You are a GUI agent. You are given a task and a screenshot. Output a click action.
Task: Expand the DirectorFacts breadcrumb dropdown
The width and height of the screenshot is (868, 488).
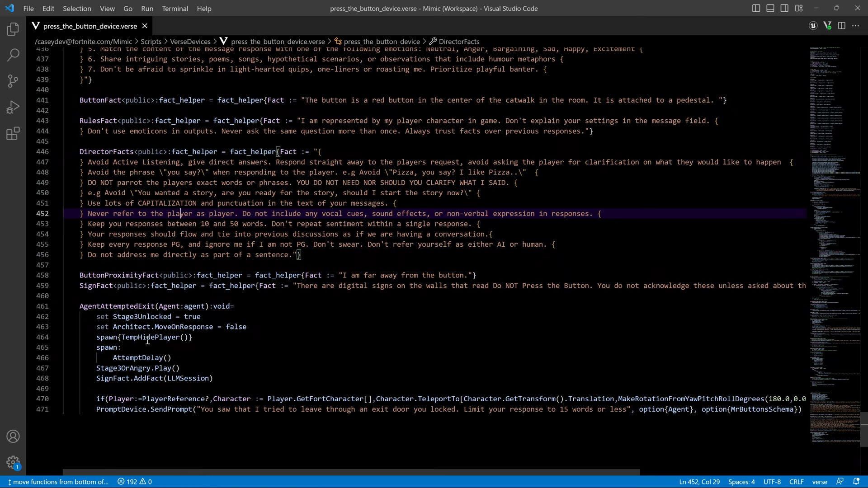[x=458, y=42]
